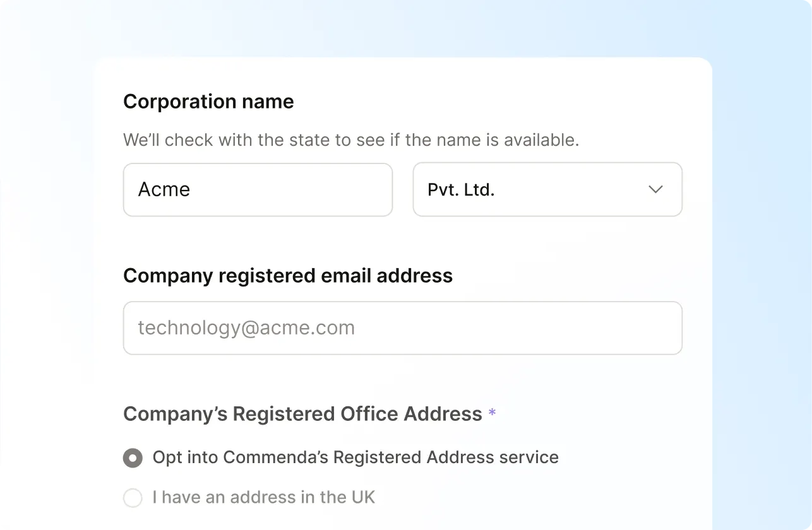Screen dimensions: 812x530
Task: Click the "I have an address in the UK" label text
Action: (x=264, y=498)
